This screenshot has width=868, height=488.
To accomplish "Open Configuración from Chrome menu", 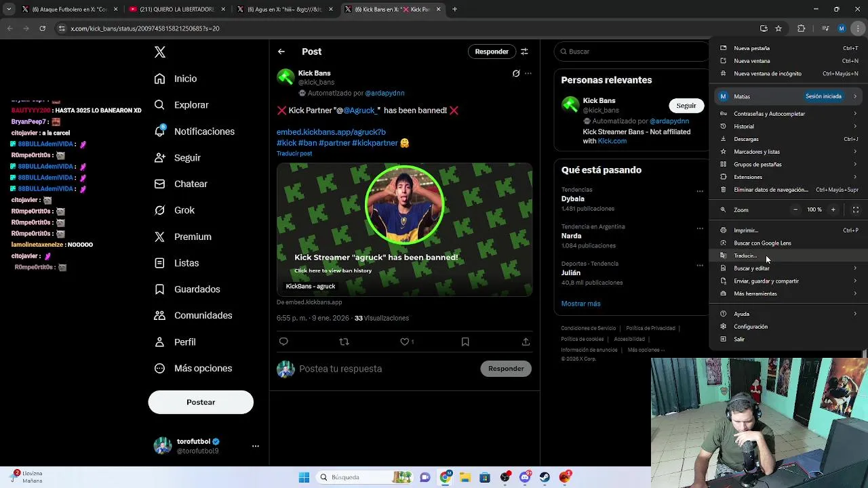I will pos(789,327).
